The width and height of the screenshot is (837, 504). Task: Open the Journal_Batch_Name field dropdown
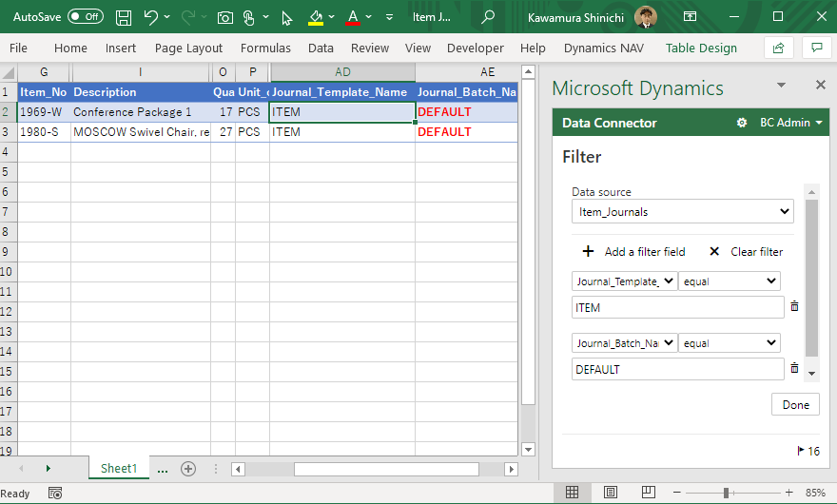click(625, 343)
